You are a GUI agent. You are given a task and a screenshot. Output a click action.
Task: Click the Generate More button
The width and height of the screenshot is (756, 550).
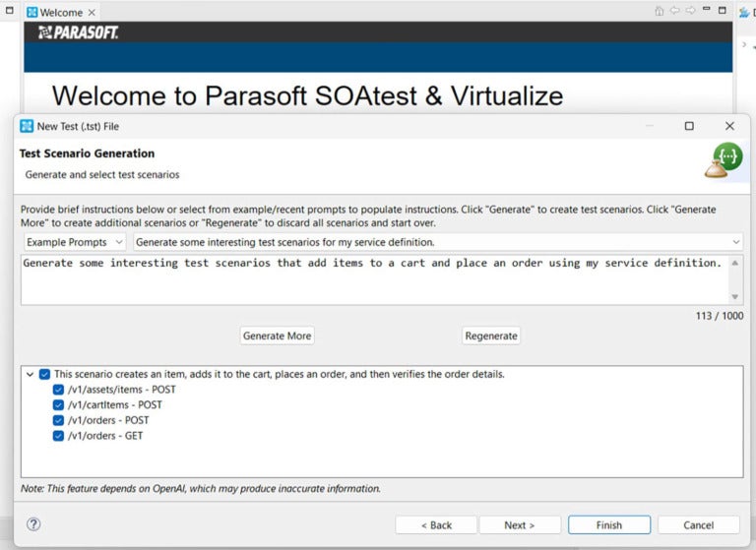[x=277, y=336]
